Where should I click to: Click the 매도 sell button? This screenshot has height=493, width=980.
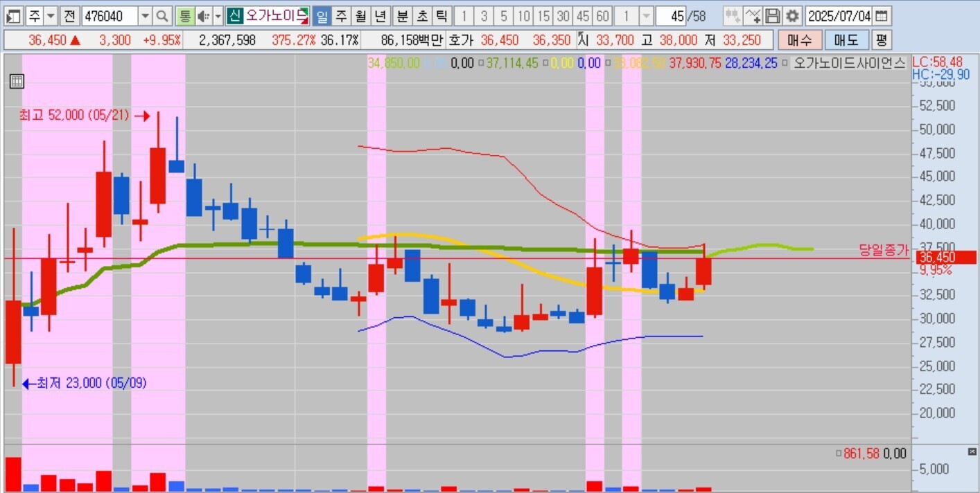coord(846,40)
